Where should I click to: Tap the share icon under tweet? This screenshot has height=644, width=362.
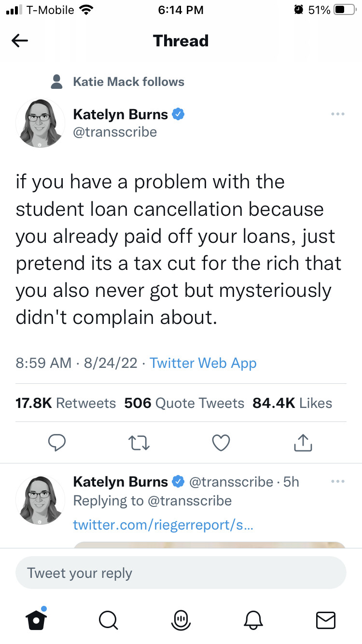(x=303, y=442)
